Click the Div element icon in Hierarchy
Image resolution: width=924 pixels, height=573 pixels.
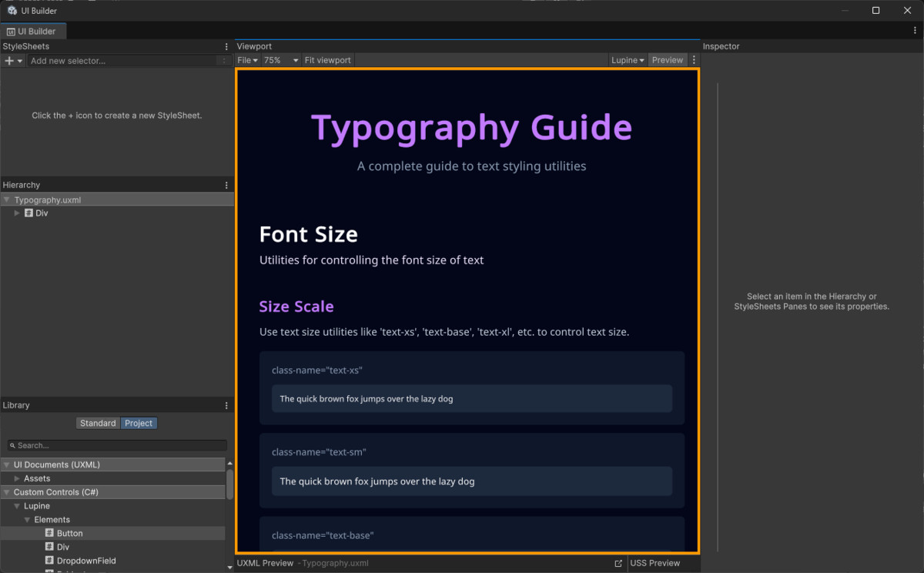(28, 213)
